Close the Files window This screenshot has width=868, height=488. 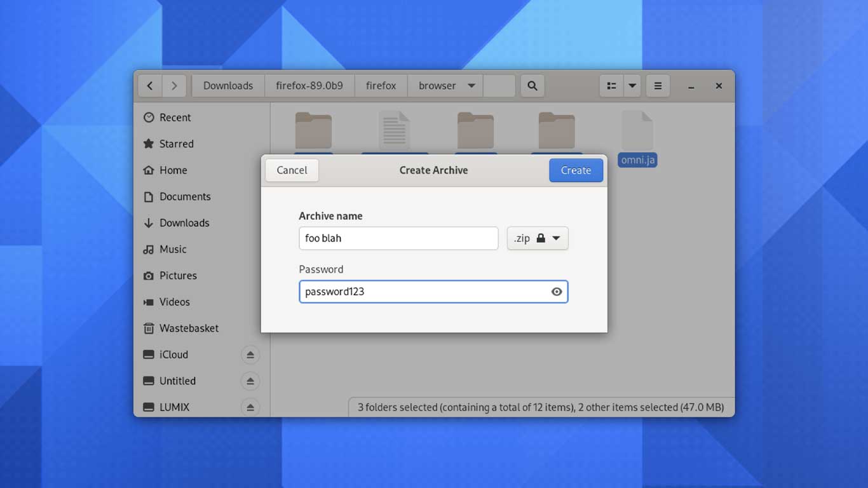(719, 86)
